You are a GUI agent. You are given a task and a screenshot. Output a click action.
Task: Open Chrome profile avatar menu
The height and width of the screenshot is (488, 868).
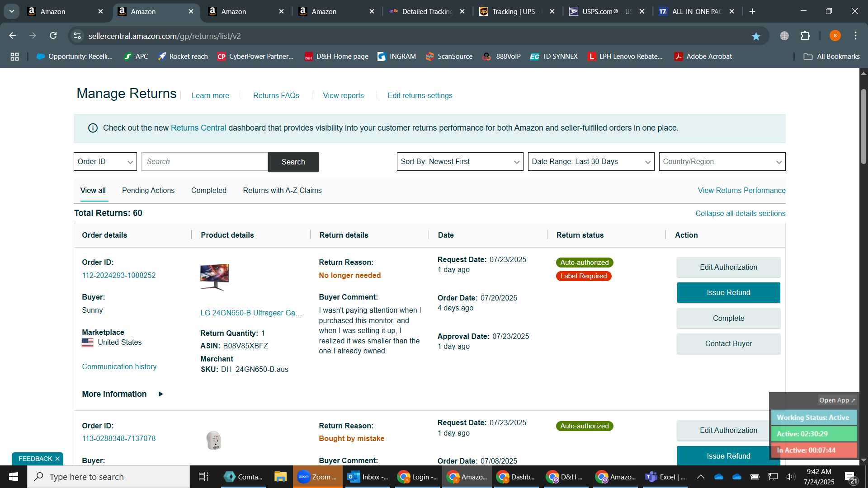835,36
